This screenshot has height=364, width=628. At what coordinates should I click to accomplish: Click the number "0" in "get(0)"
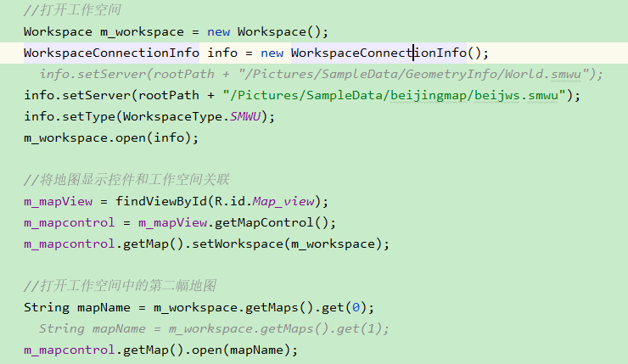(x=356, y=307)
